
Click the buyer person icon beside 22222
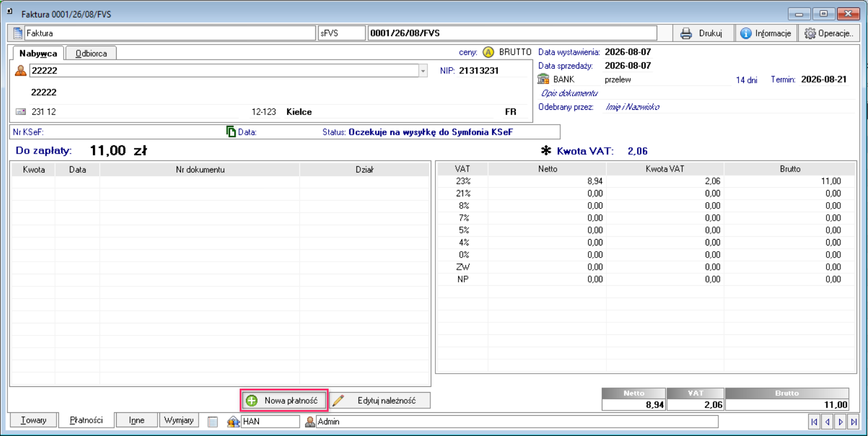coord(21,70)
